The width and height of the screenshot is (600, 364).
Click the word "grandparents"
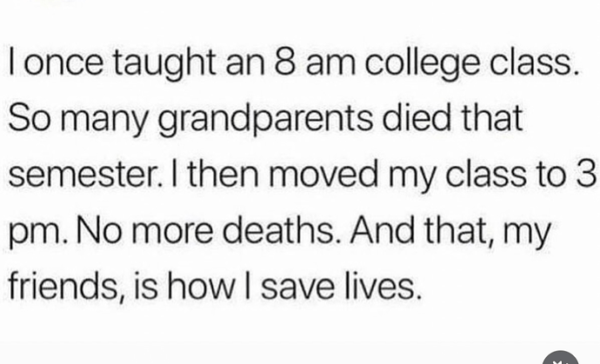pyautogui.click(x=265, y=120)
